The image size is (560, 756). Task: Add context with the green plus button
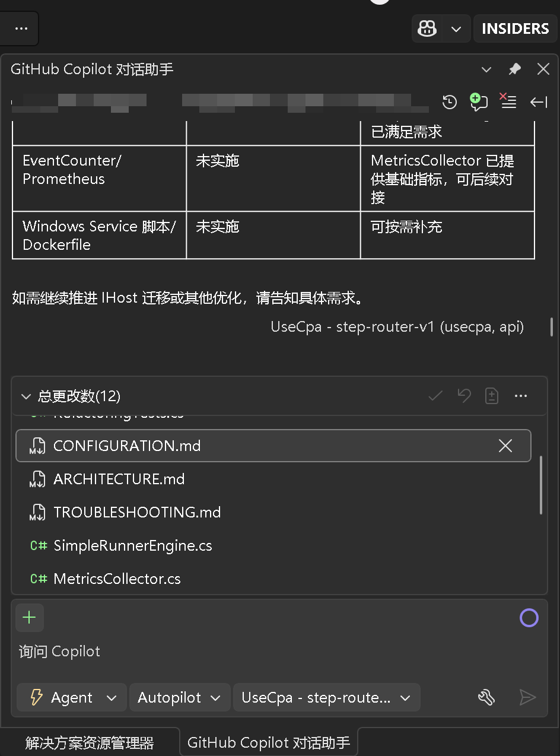coord(29,618)
